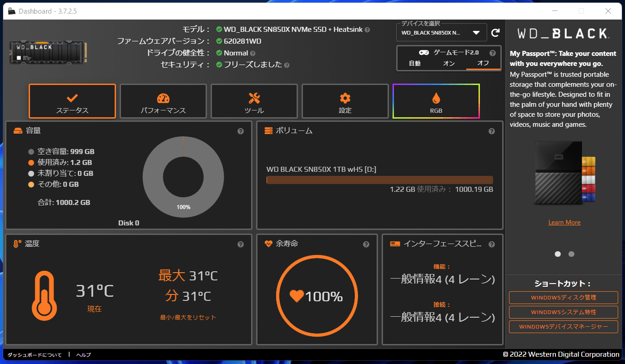Click the green check next to firmware version
Image resolution: width=625 pixels, height=364 pixels.
click(219, 41)
